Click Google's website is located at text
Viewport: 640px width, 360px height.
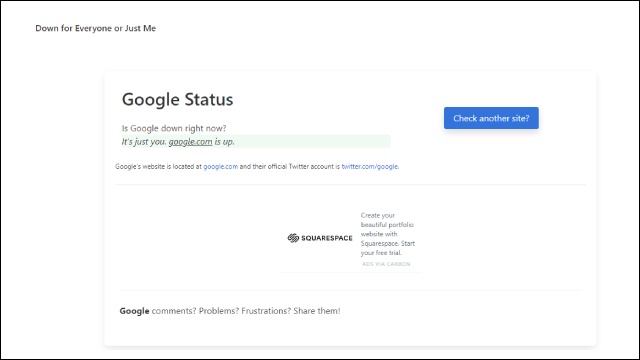click(x=158, y=167)
